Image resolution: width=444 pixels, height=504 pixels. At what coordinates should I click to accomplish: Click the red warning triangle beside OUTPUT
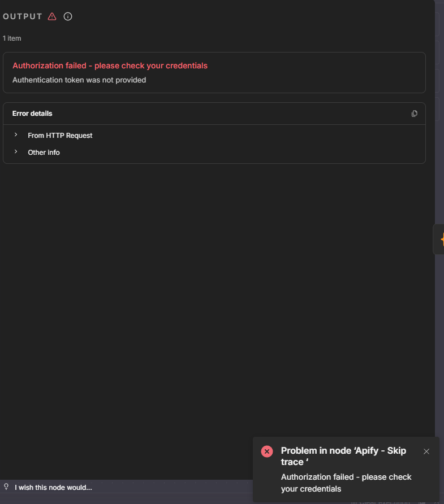pos(52,16)
